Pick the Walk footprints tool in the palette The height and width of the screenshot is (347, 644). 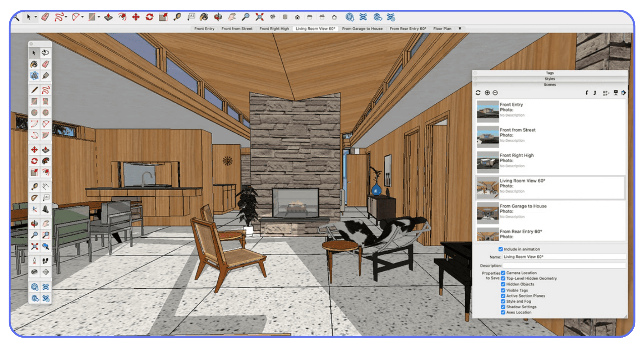coord(46,261)
